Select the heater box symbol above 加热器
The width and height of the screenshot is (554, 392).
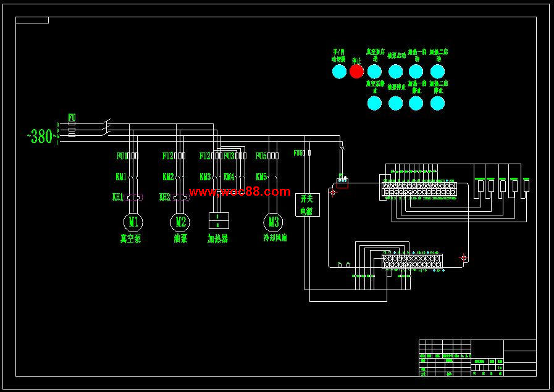point(219,221)
